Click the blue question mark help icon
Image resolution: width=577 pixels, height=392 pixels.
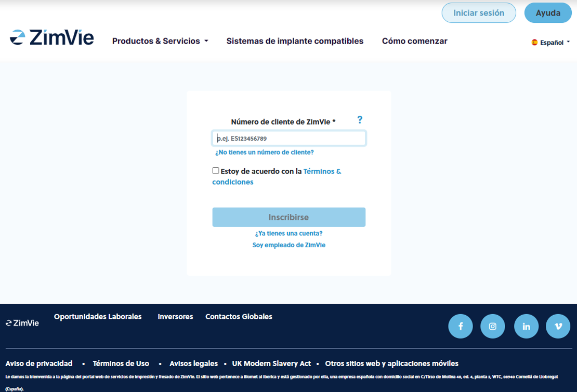[x=360, y=120]
